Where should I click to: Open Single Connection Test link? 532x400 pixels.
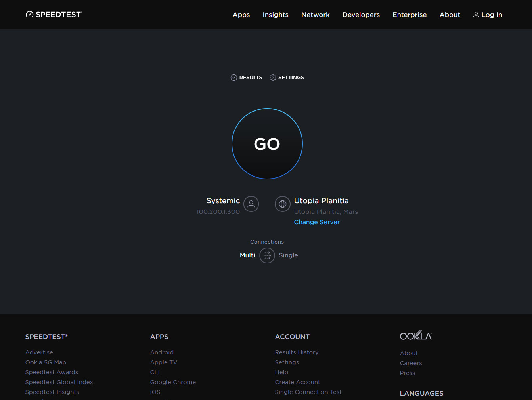(308, 392)
